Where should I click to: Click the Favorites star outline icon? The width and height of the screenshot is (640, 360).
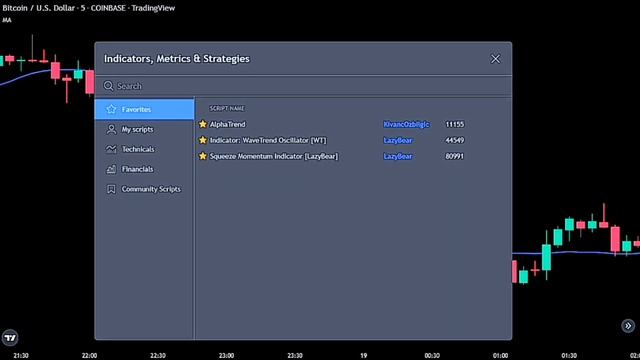(111, 109)
